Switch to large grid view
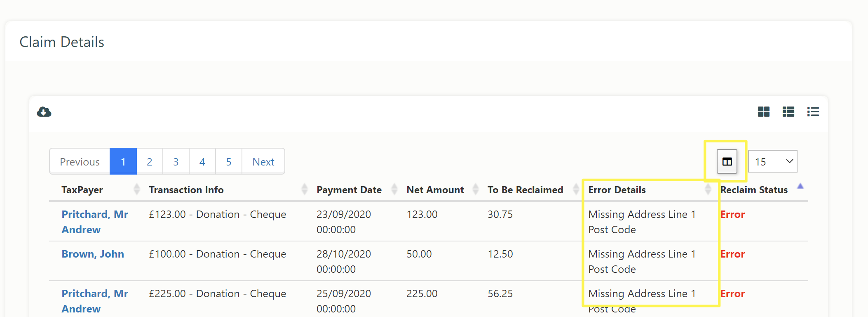This screenshot has height=317, width=868. tap(764, 112)
